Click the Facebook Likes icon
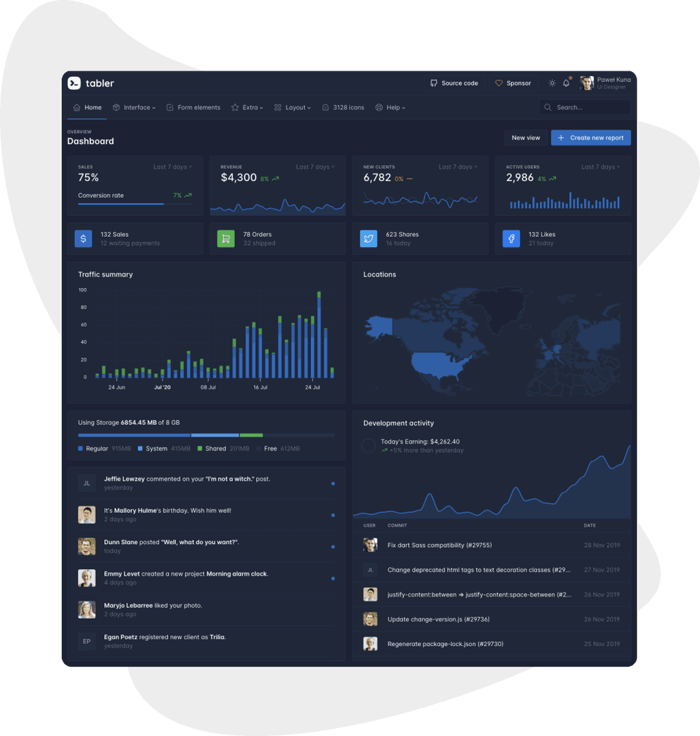 click(511, 238)
